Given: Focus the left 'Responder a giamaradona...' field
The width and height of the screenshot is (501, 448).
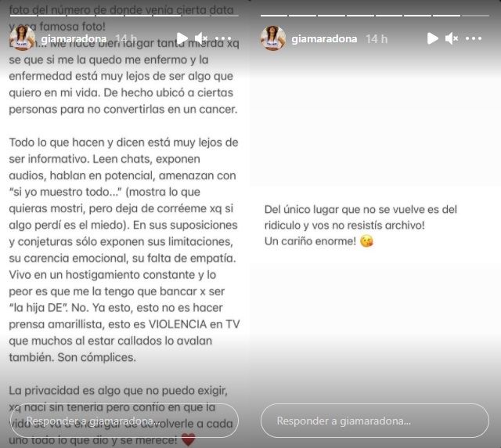Looking at the screenshot, I should (124, 421).
